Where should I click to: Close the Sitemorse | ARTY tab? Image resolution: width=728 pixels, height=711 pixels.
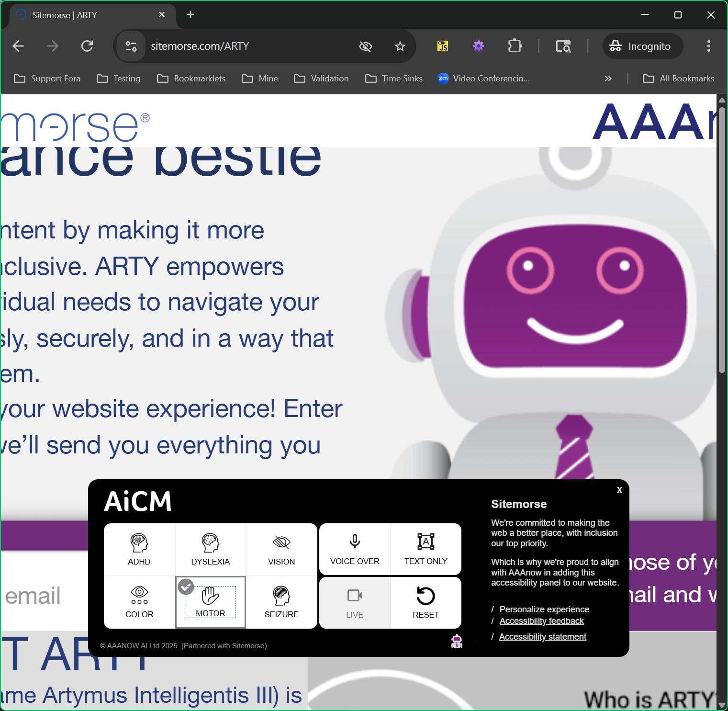(x=162, y=15)
